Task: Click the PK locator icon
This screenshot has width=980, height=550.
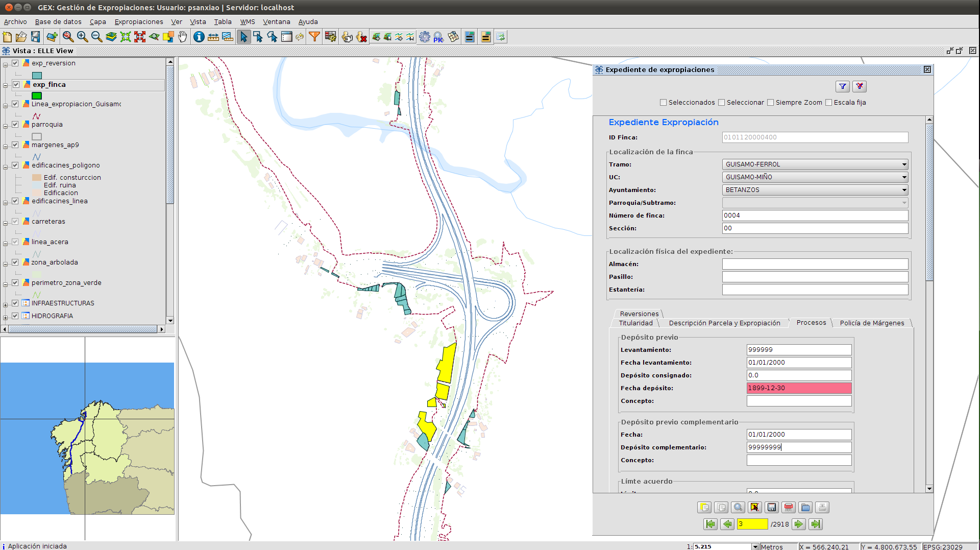Action: pyautogui.click(x=438, y=37)
